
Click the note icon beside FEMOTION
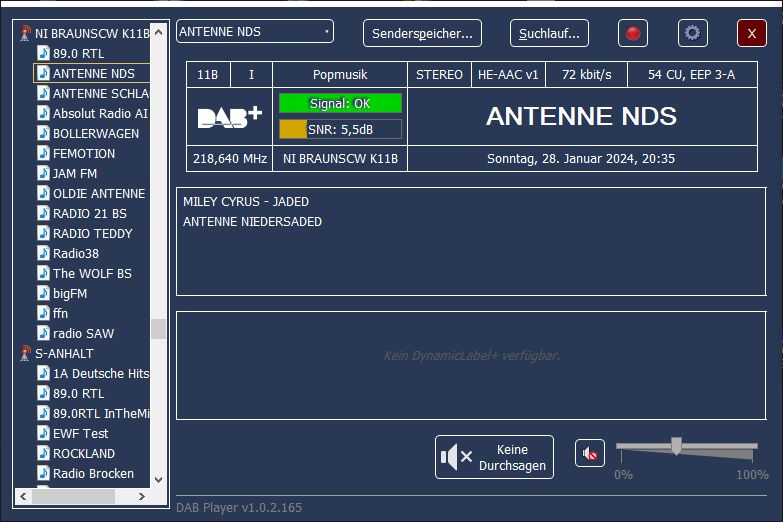pos(43,153)
